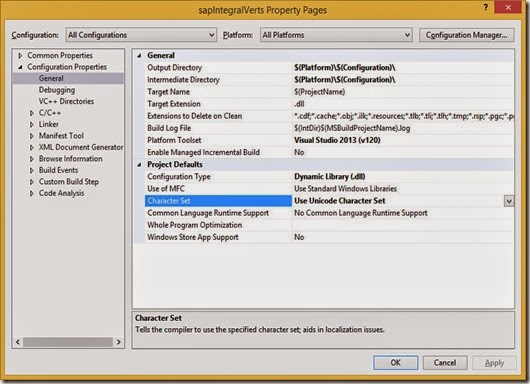Viewport: 530px width, 384px height.
Task: Collapse the General property group
Action: [x=139, y=55]
